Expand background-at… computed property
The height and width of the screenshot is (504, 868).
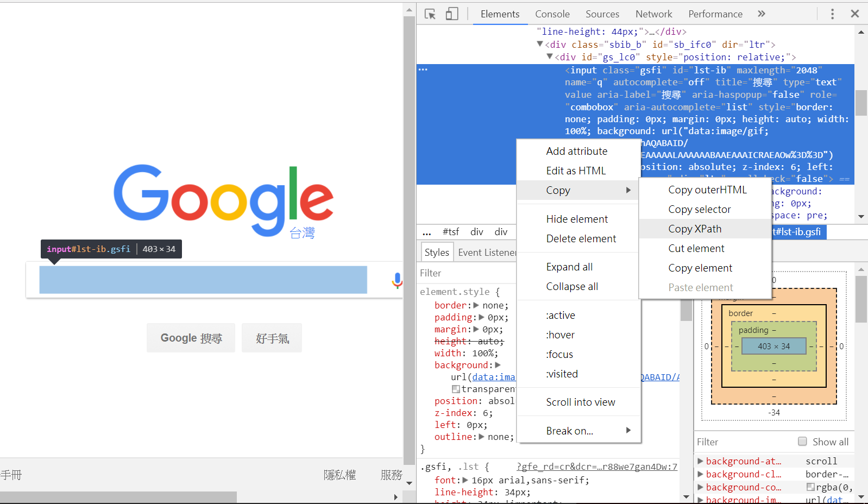(x=701, y=461)
